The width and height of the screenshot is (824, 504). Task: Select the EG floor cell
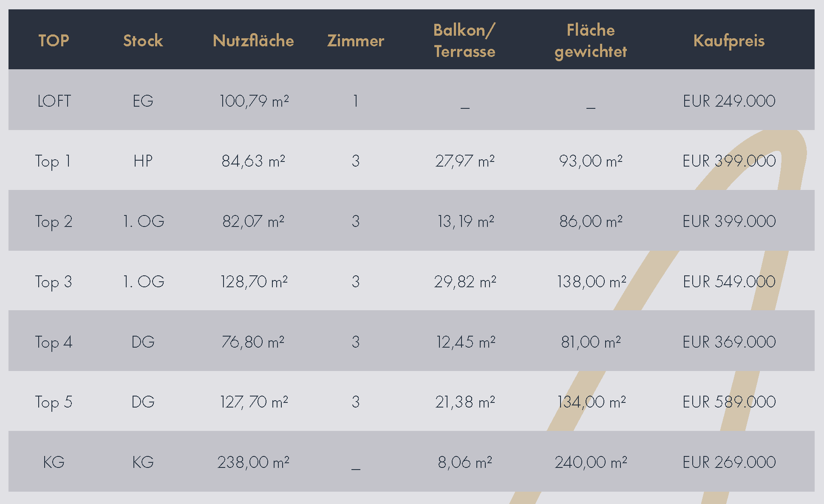(143, 101)
